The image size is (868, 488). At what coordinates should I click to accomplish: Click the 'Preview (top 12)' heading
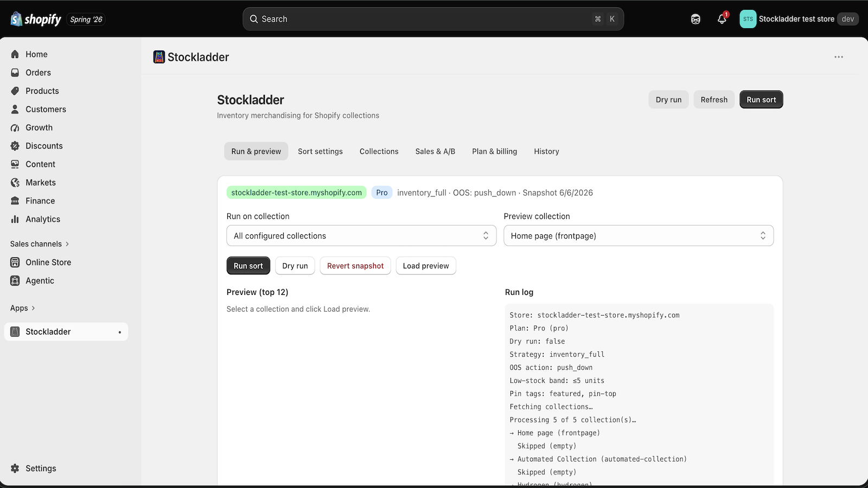258,292
